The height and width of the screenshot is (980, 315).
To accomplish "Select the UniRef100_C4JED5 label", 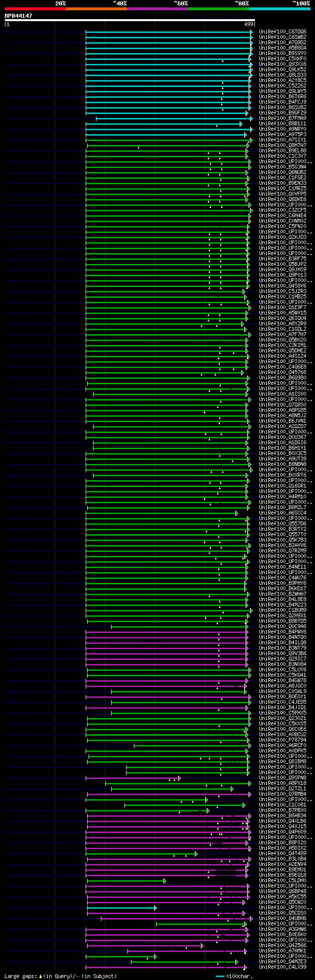I will coord(283,702).
